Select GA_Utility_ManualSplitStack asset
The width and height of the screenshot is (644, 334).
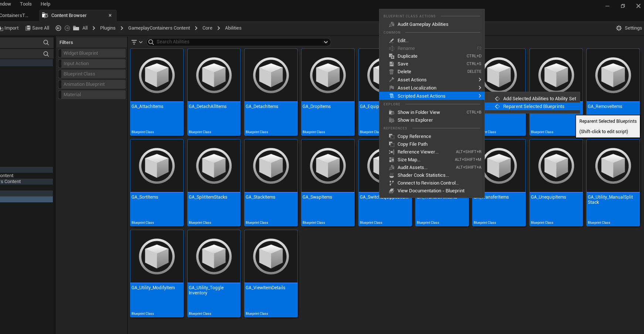613,183
